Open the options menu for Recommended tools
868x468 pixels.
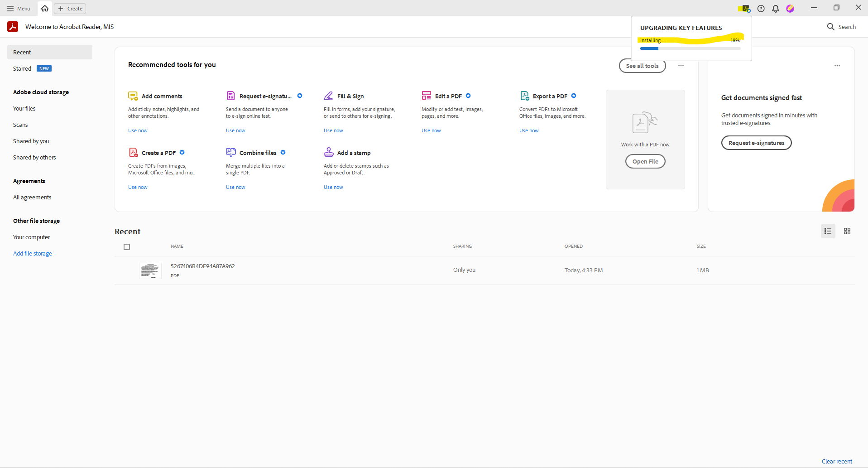point(681,66)
